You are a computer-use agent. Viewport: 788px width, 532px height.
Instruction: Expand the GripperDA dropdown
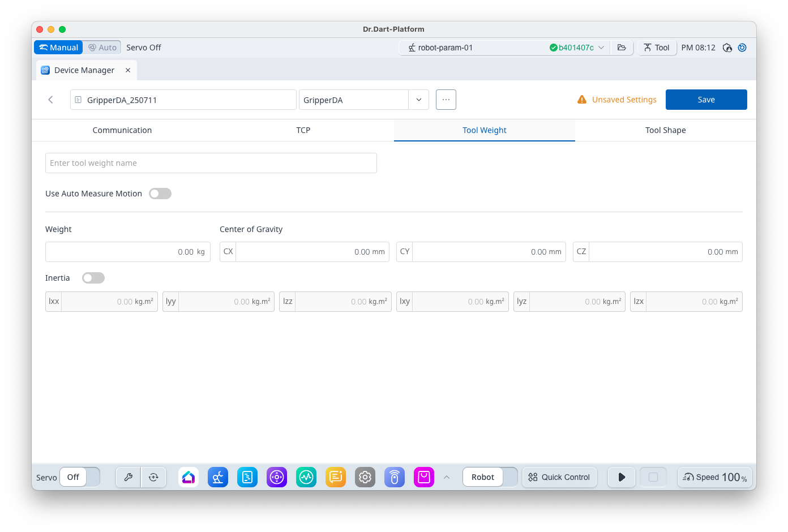pyautogui.click(x=418, y=100)
